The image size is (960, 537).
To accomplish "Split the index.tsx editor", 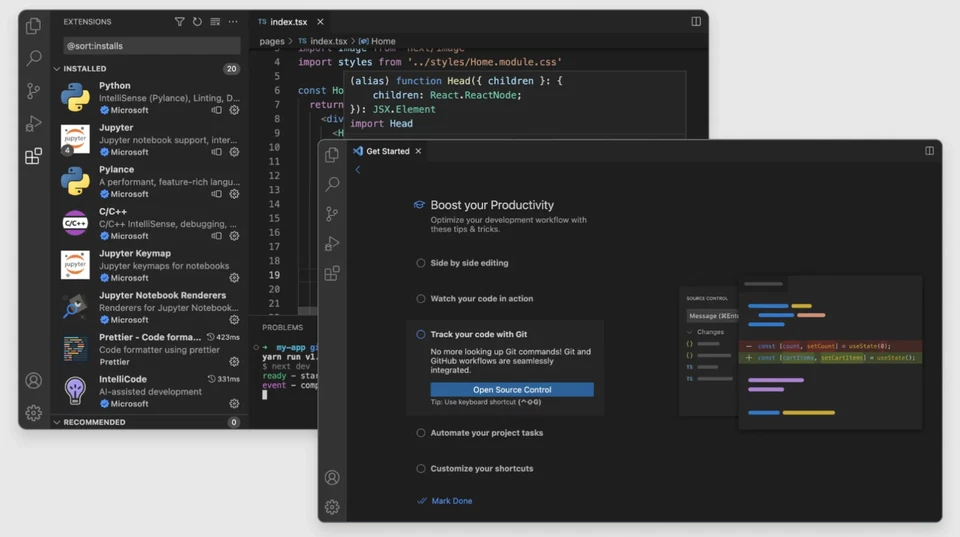I will (696, 21).
